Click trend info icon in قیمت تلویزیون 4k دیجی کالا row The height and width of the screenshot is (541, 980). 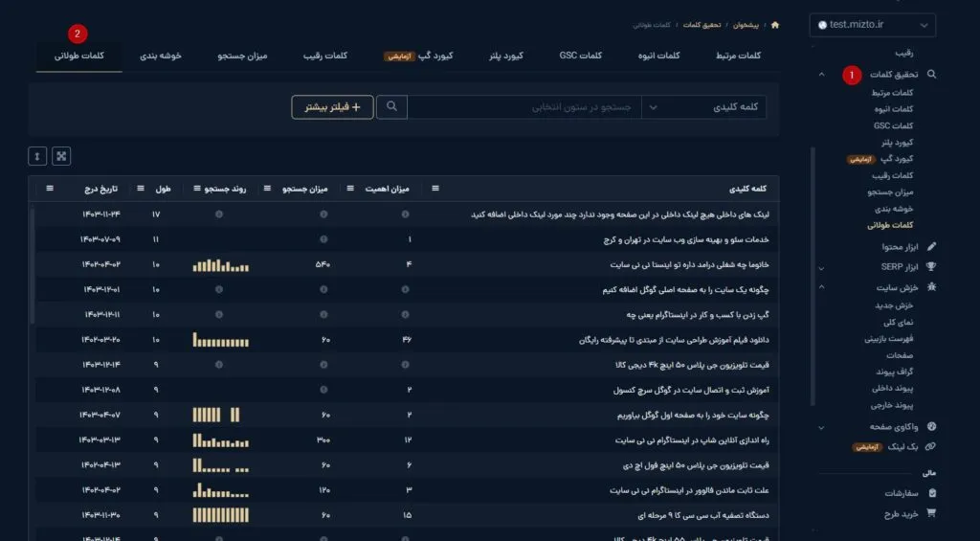coord(219,365)
